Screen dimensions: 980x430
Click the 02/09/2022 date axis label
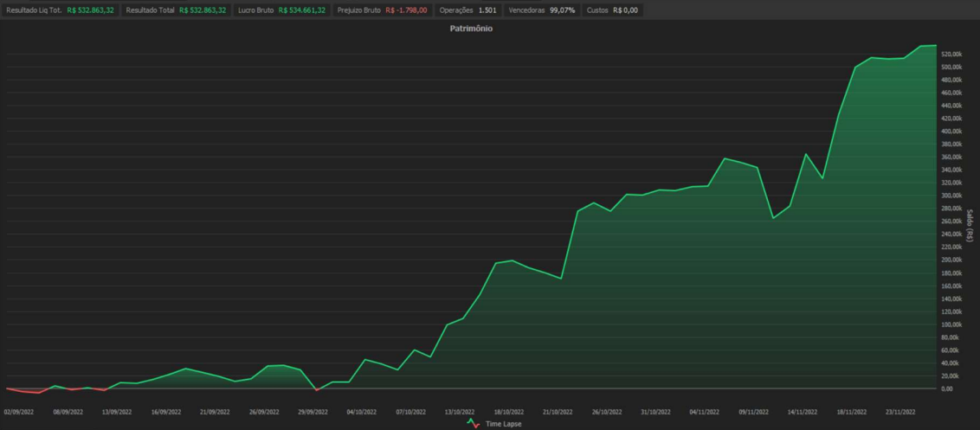[19, 413]
